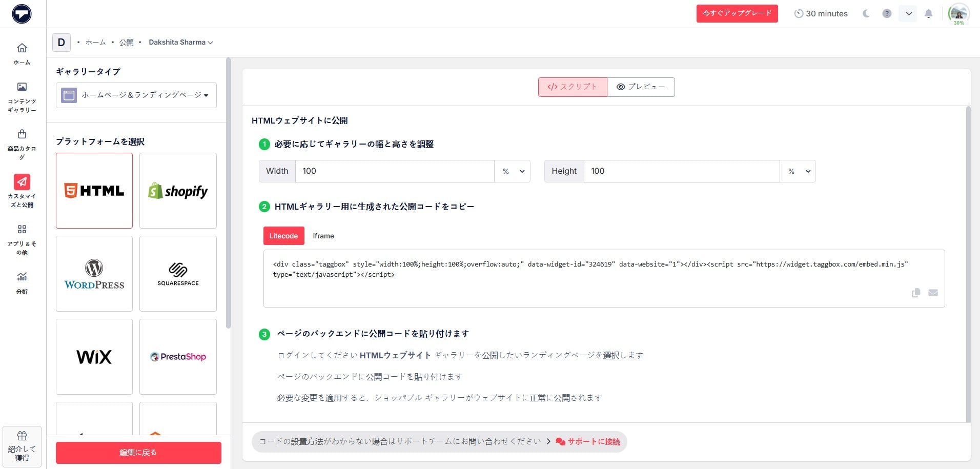The image size is (980, 469).
Task: Open the Width unit dropdown
Action: [x=513, y=171]
